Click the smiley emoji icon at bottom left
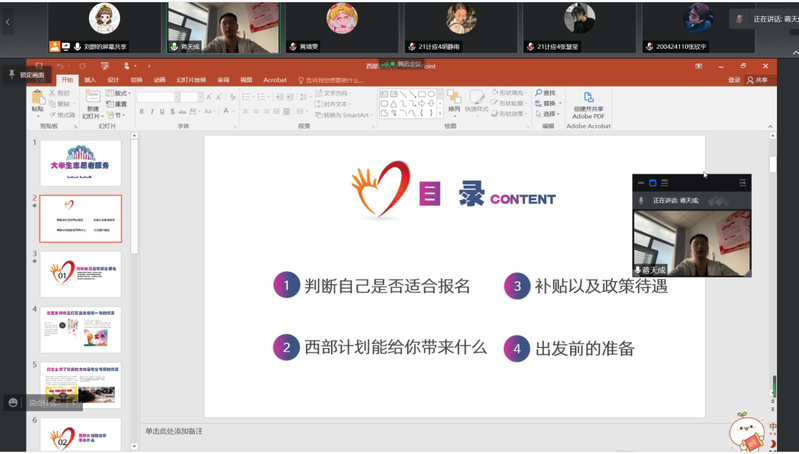Viewport: 799px width, 454px height. (x=13, y=402)
